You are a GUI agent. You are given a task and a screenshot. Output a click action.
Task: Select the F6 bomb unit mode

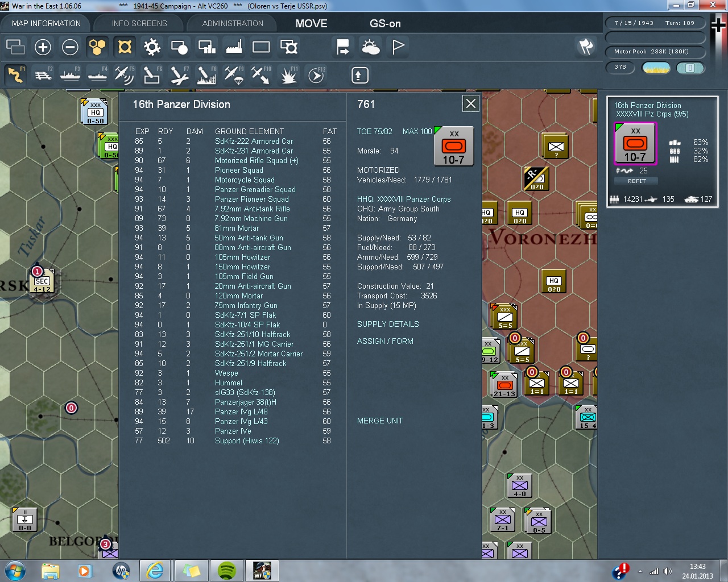pos(152,75)
